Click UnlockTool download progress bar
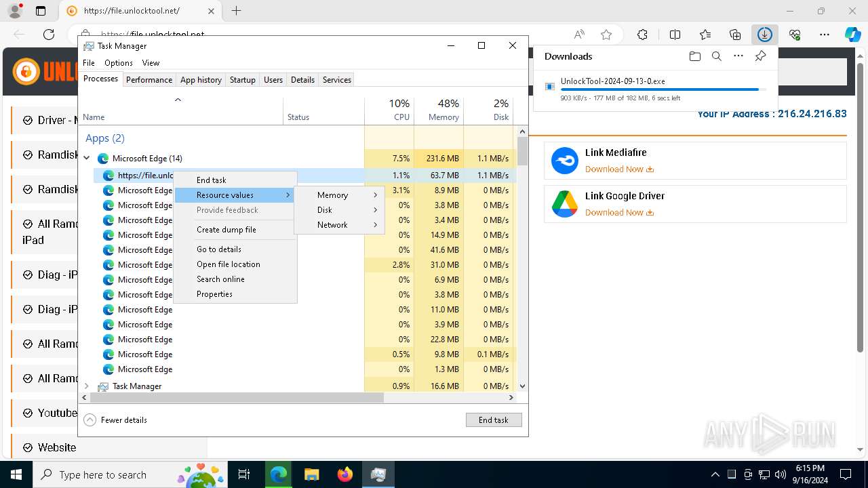This screenshot has width=868, height=488. (x=663, y=89)
